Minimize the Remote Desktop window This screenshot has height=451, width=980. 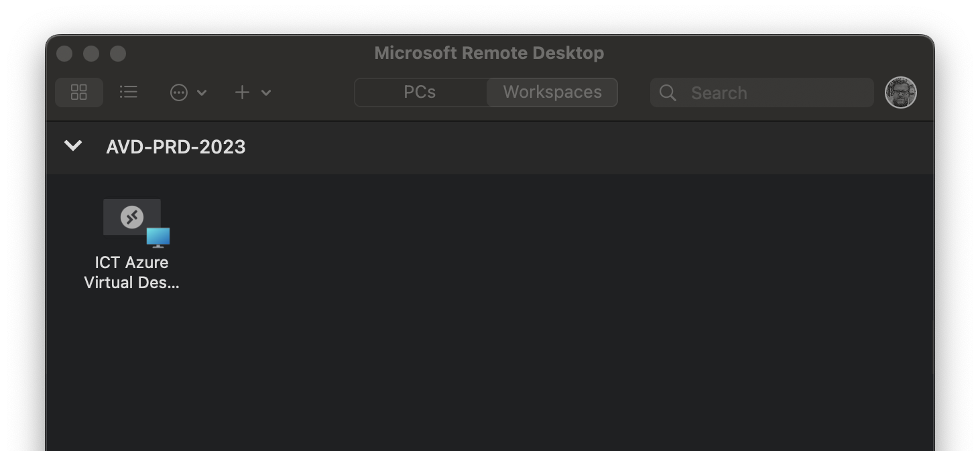coord(91,54)
